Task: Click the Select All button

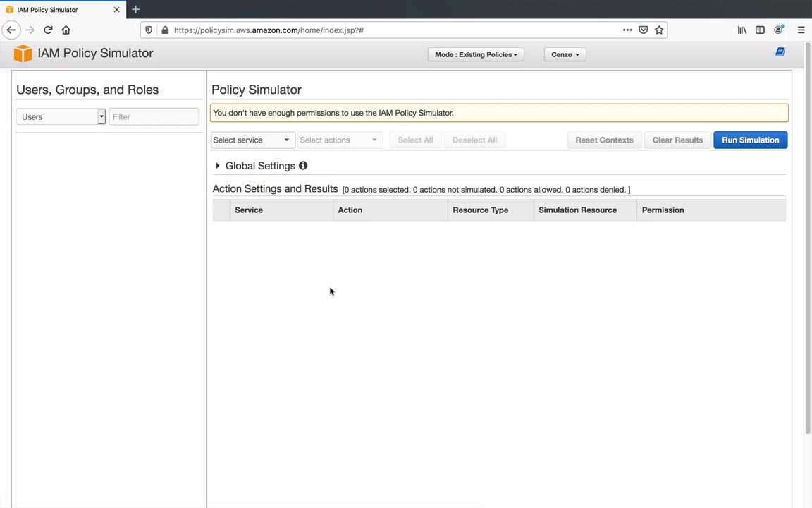Action: point(415,140)
